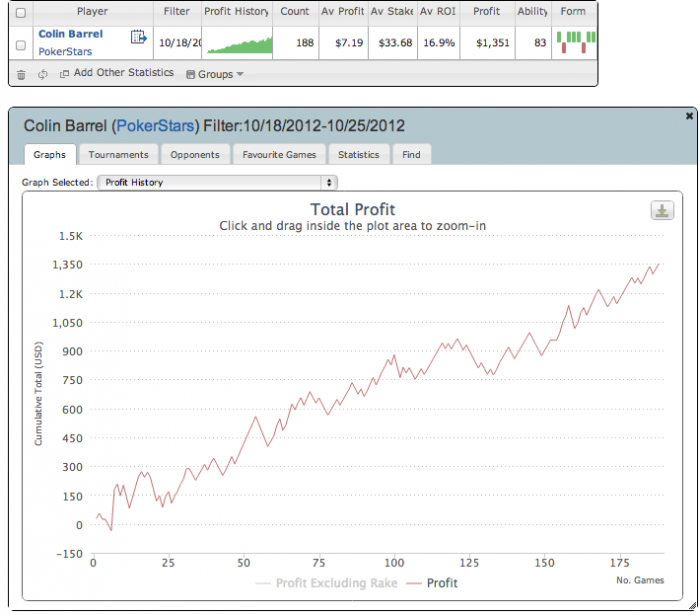
Task: Click the calendar export icon next to Colin Barrel
Action: tap(138, 37)
